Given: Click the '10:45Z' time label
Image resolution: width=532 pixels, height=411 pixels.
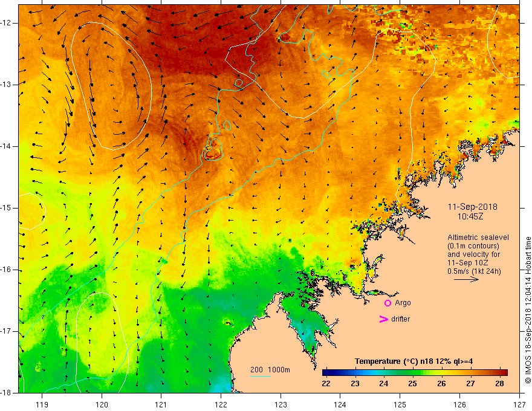Looking at the screenshot, I should [470, 216].
